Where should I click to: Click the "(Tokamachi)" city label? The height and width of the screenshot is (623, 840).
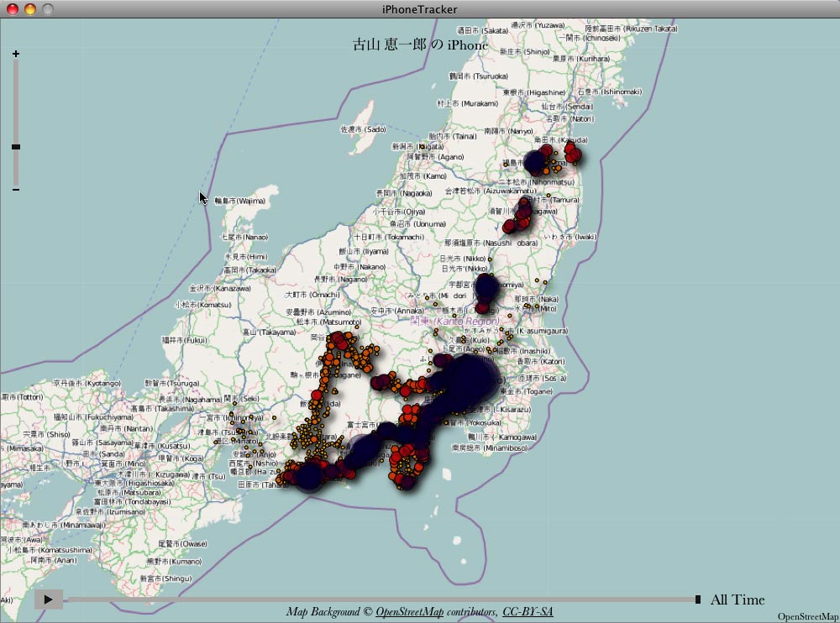[x=406, y=237]
